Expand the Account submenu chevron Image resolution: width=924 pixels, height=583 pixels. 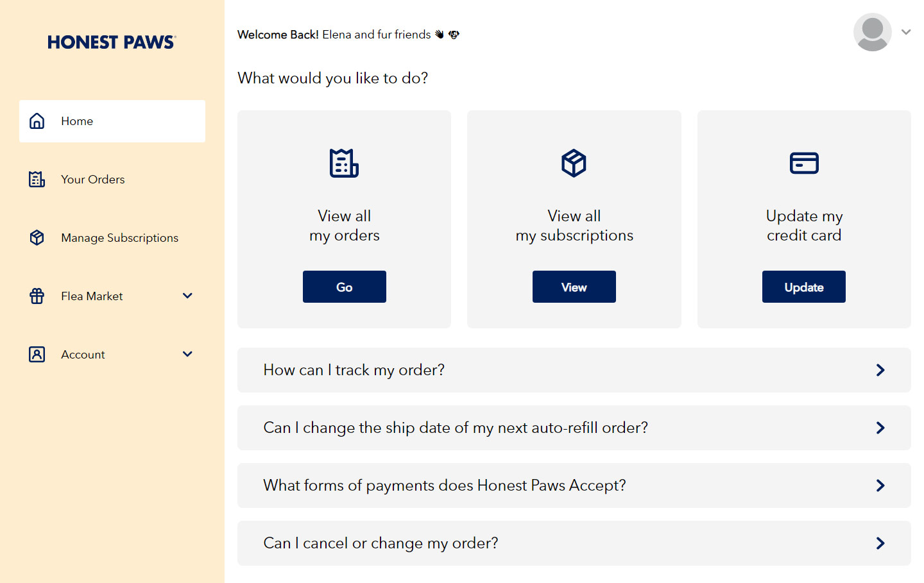point(187,354)
